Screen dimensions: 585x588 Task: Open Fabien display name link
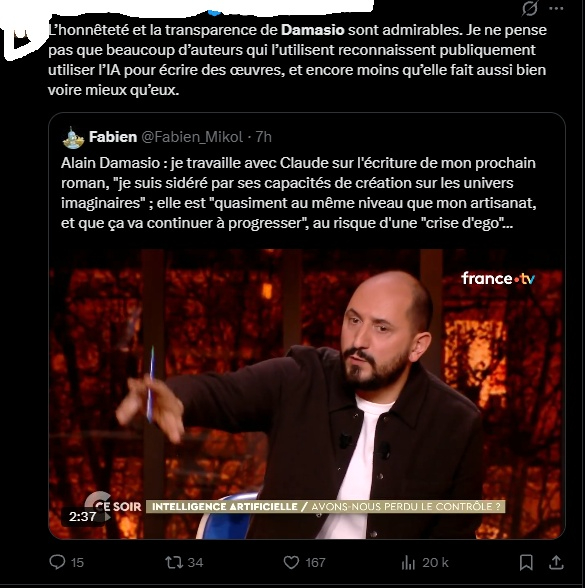point(113,137)
